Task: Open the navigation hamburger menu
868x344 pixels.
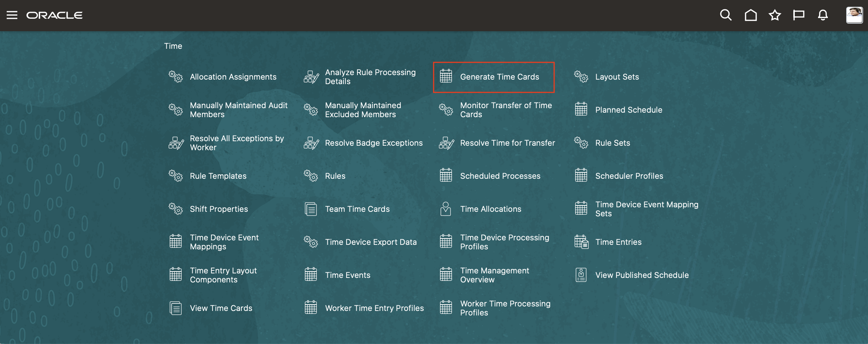Action: coord(12,15)
